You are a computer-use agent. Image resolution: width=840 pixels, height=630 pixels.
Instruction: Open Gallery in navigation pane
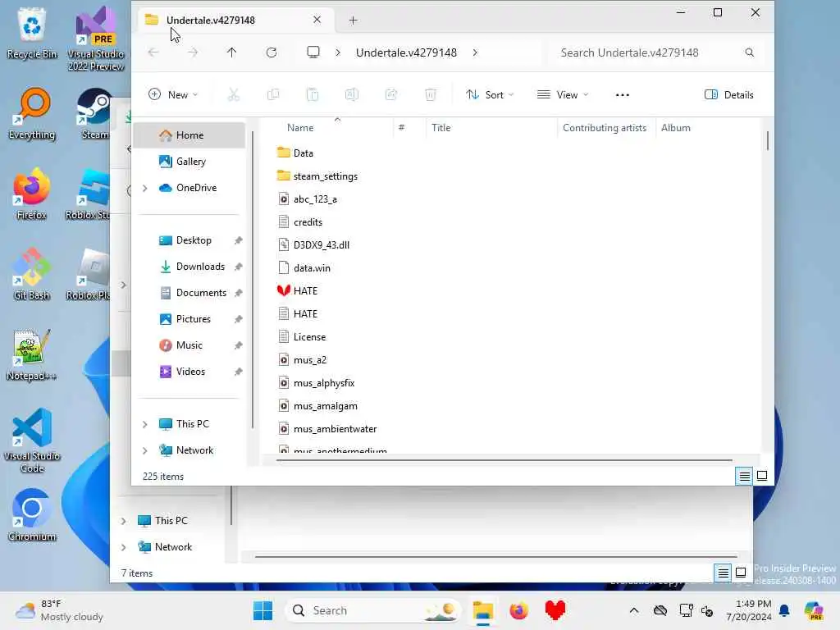click(189, 162)
